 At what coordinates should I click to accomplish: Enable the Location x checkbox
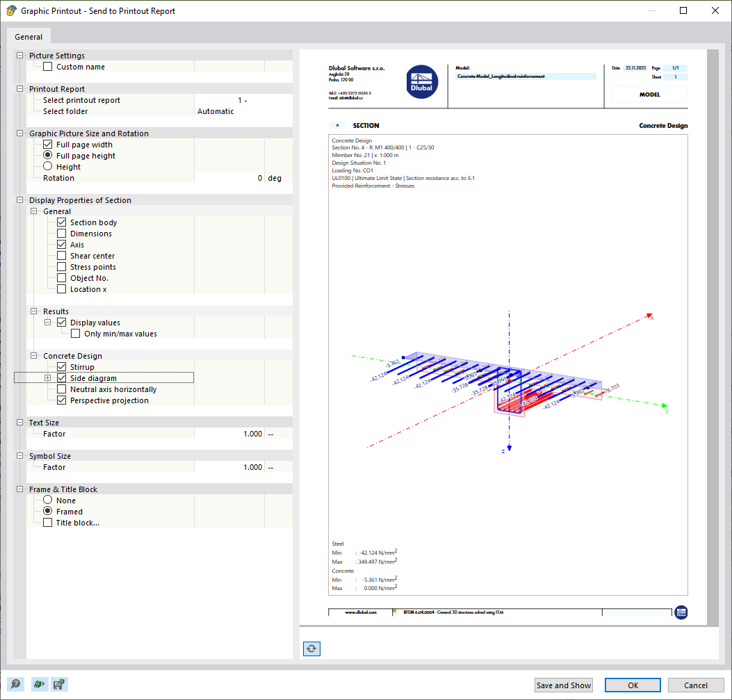point(62,289)
